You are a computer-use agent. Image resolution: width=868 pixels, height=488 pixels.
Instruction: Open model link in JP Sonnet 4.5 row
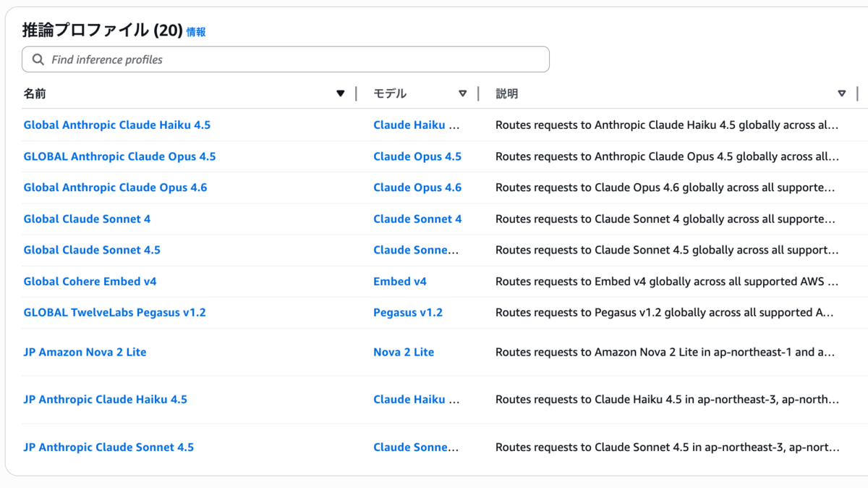click(416, 447)
